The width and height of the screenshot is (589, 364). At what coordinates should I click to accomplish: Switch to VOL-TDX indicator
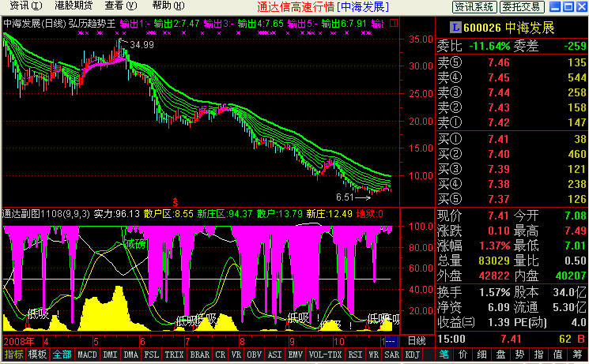coord(325,355)
